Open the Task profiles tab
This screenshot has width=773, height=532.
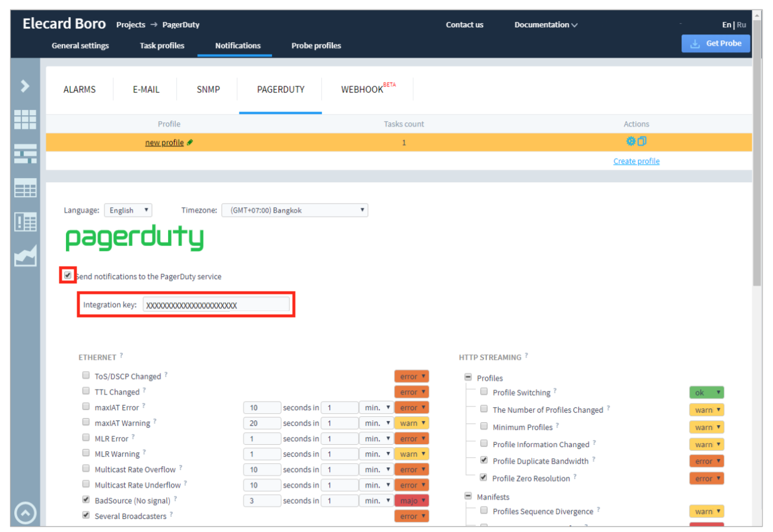162,46
